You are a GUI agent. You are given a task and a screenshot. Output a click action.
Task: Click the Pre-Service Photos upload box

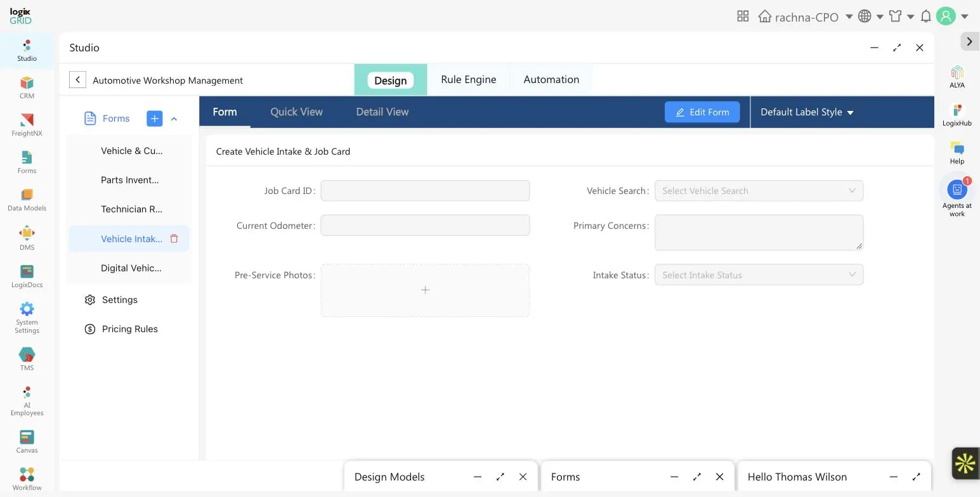[x=425, y=290]
